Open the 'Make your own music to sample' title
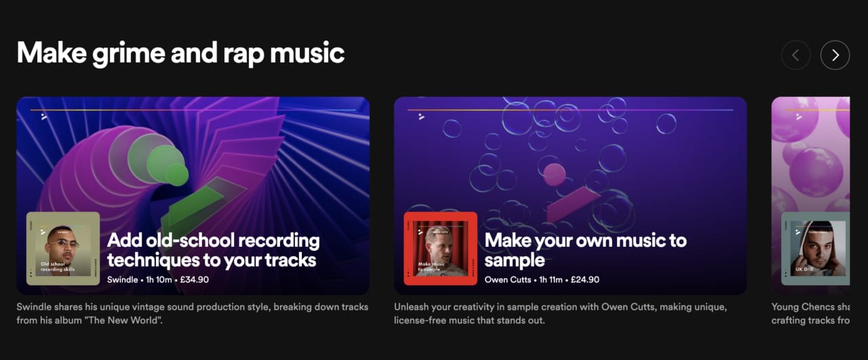This screenshot has width=868, height=360. tap(585, 250)
